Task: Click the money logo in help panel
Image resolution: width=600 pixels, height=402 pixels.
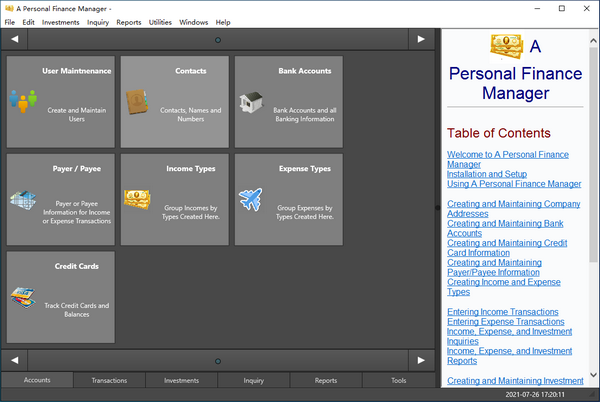Action: click(507, 47)
